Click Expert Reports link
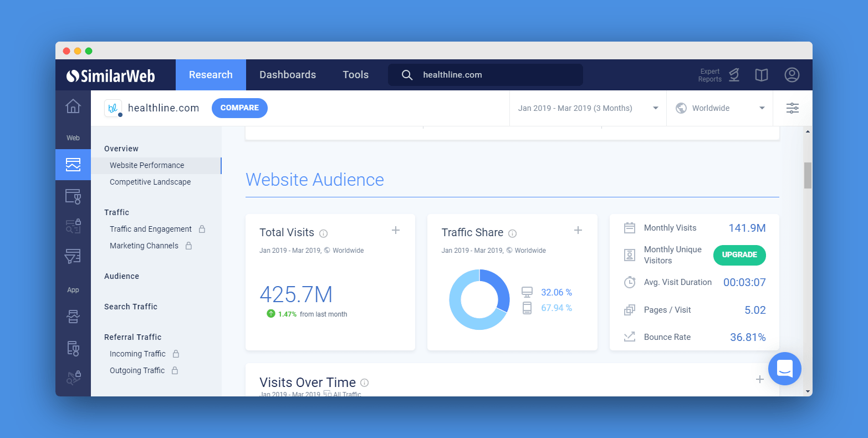The width and height of the screenshot is (868, 438). tap(710, 75)
